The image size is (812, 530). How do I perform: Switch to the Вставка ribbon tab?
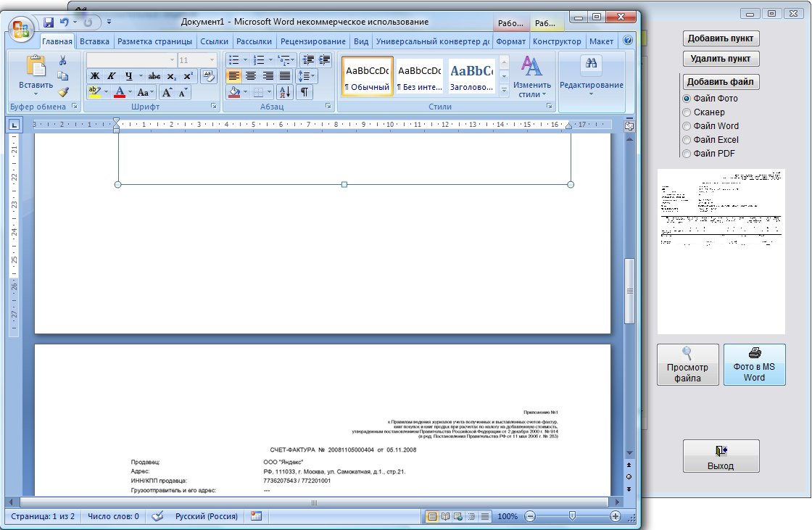coord(94,42)
